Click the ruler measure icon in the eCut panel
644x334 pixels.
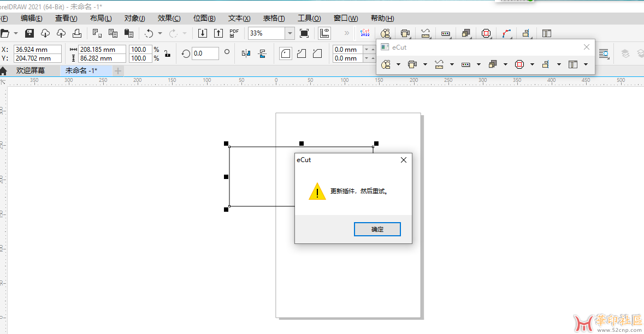[439, 64]
